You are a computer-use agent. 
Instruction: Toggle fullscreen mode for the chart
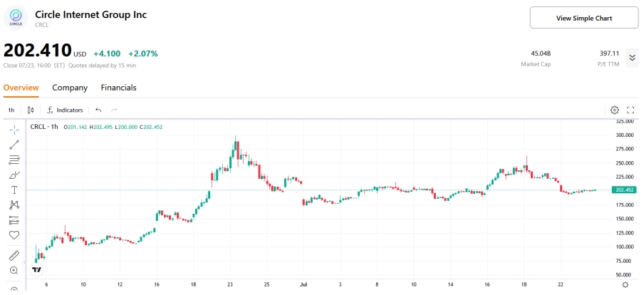tap(630, 110)
